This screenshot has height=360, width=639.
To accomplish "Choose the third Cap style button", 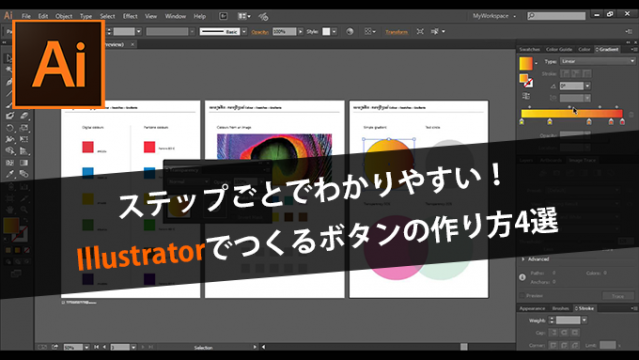I will (x=575, y=333).
